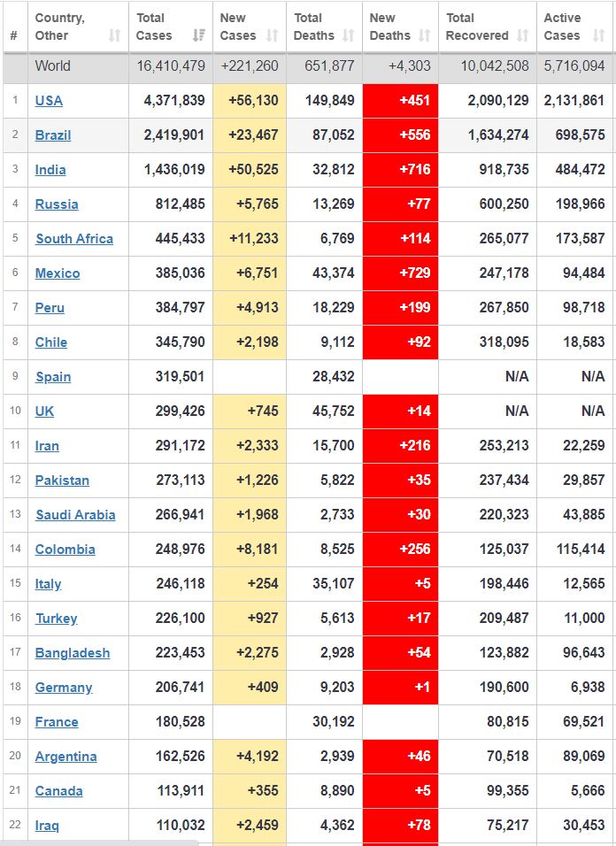Click sort arrows icon beside Total Recovered
616x846 pixels.
point(523,35)
